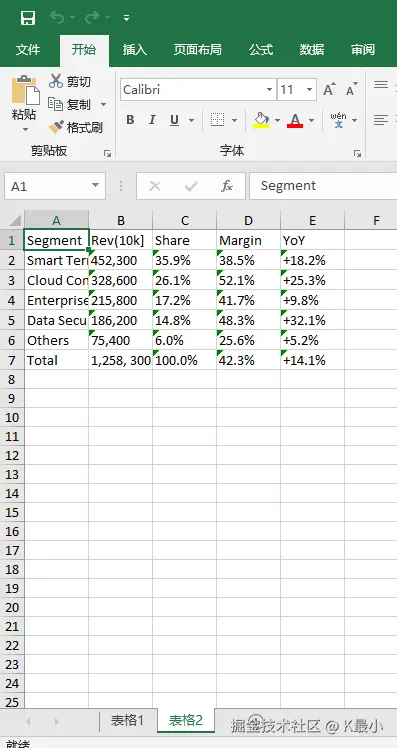Switch to the 页面布局 ribbon tab
Image resolution: width=397 pixels, height=748 pixels.
click(x=198, y=50)
